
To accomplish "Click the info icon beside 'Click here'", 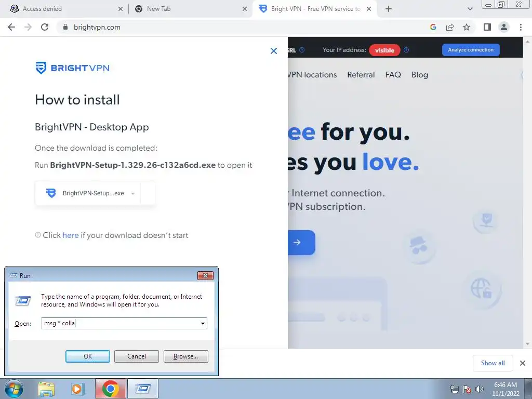I will pos(37,235).
